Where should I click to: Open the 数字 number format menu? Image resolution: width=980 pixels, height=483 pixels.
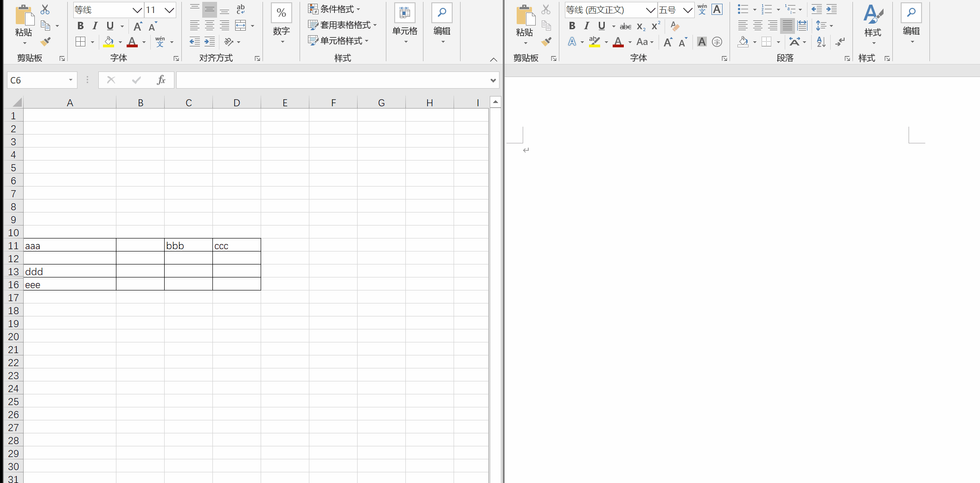(282, 24)
